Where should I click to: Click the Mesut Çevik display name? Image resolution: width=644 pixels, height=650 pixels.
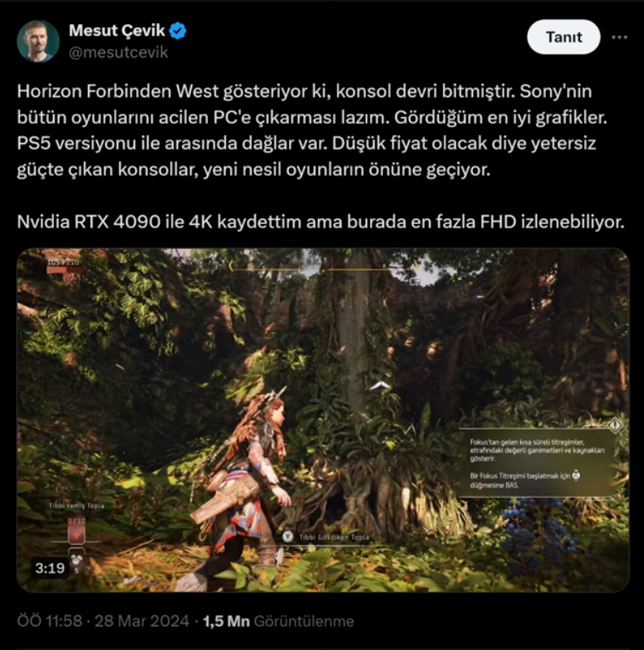point(117,30)
